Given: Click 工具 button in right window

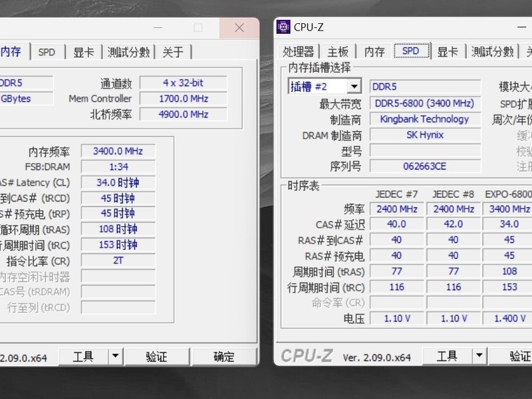Looking at the screenshot, I should pos(447,356).
